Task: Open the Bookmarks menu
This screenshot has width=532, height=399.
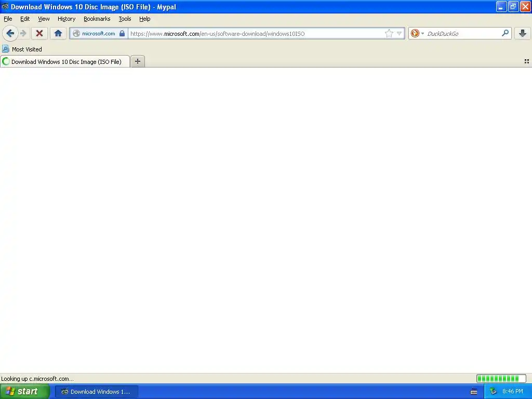Action: [97, 19]
